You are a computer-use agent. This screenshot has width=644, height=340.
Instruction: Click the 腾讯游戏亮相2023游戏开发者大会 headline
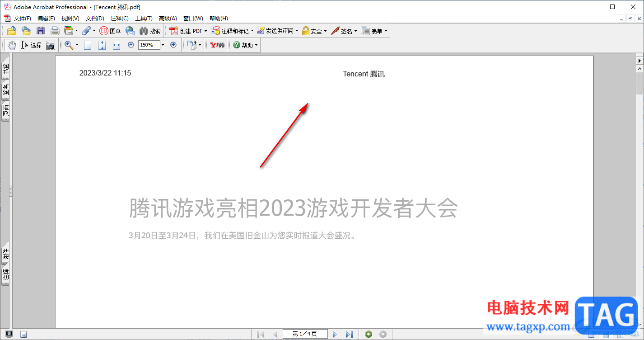coord(294,208)
